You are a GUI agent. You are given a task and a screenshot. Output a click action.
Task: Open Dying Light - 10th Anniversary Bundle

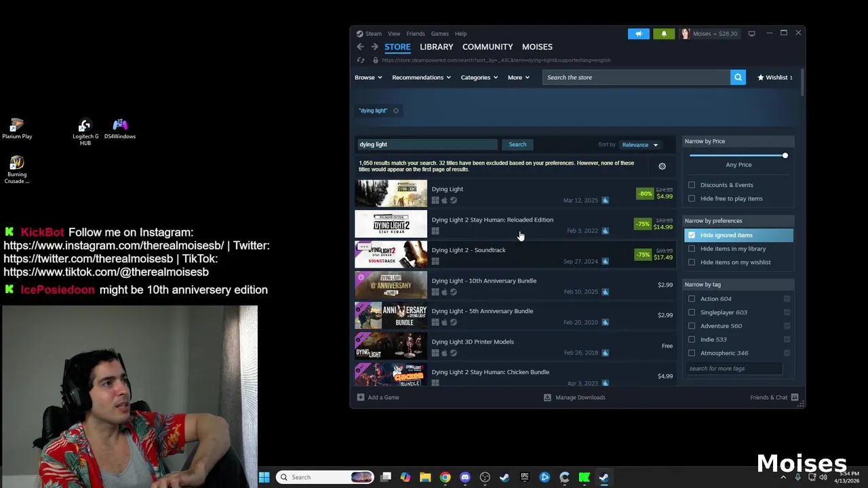(484, 281)
